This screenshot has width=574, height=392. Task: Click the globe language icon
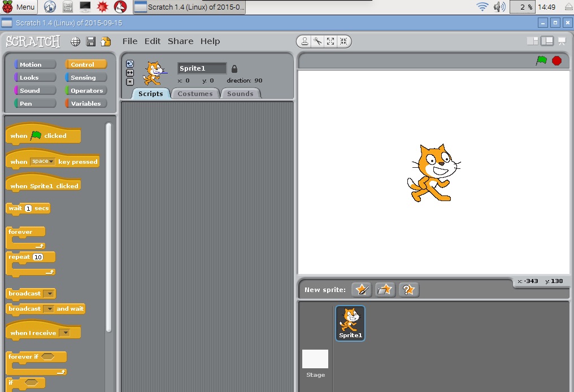coord(75,41)
